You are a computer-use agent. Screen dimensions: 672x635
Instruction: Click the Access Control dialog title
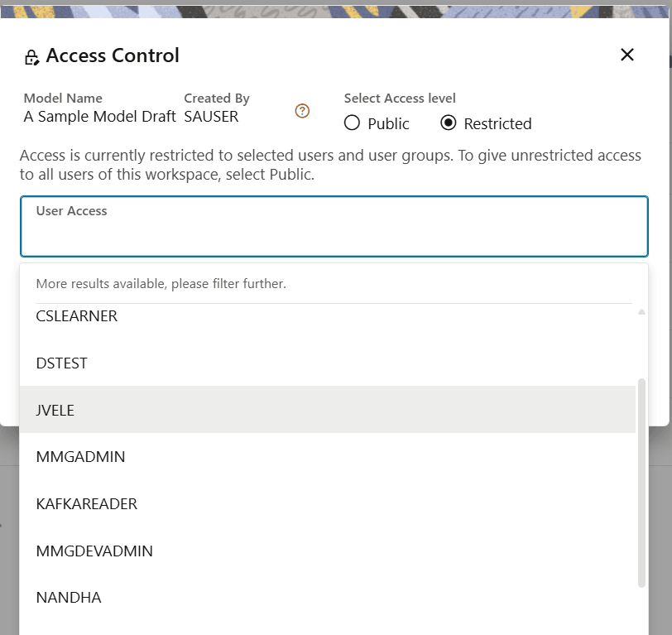[113, 55]
